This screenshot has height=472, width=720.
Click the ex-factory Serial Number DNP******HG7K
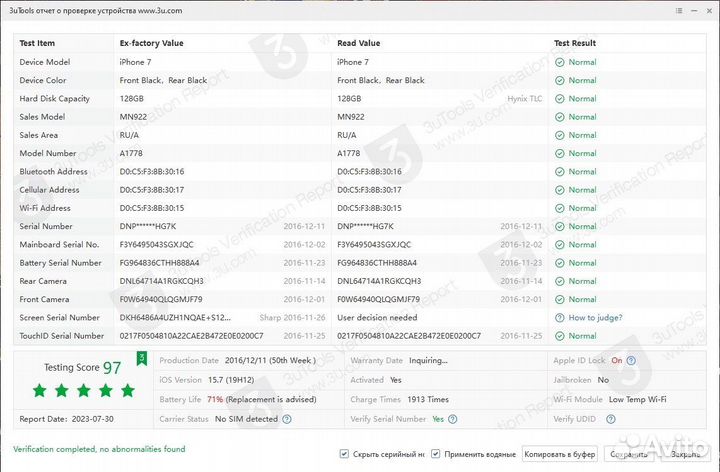(147, 226)
